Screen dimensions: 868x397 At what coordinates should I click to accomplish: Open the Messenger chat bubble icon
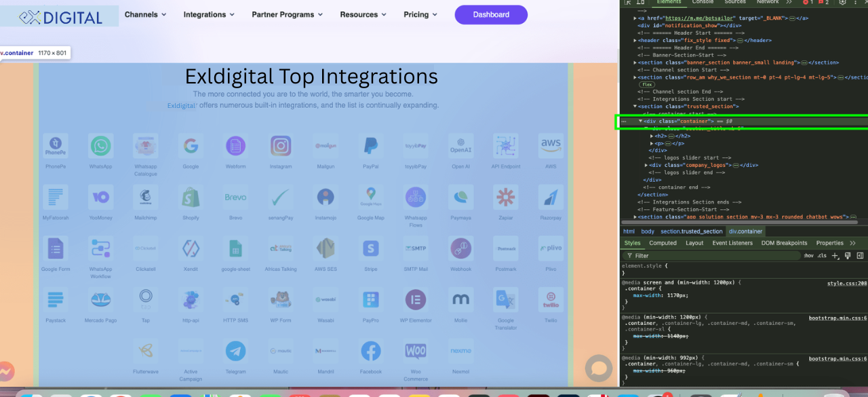[7, 371]
